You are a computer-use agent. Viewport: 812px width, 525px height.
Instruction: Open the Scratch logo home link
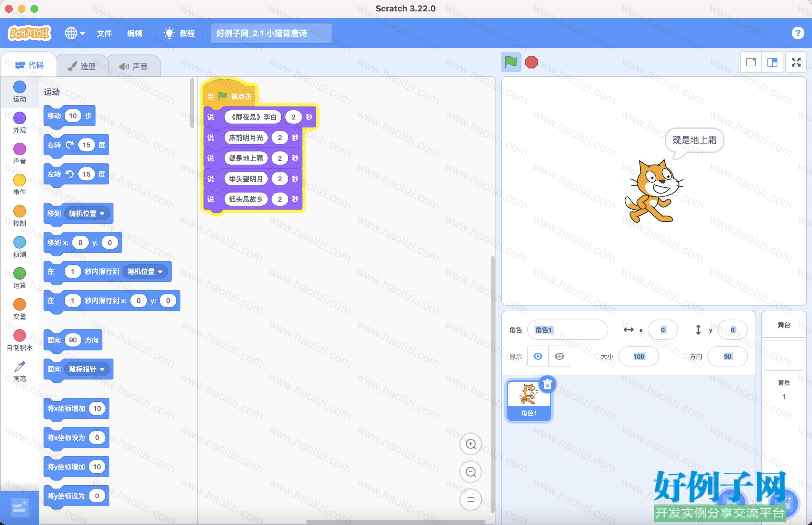(x=29, y=33)
